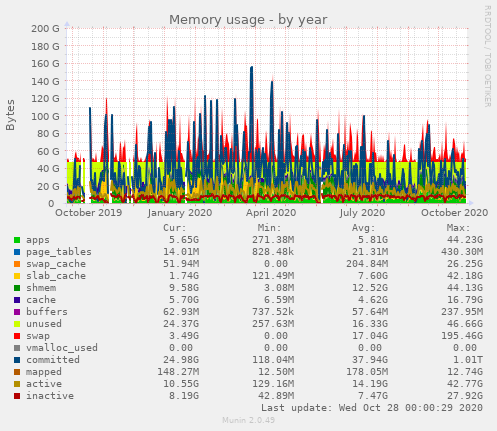The width and height of the screenshot is (497, 431).
Task: Click the Last update timestamp text
Action: (x=372, y=408)
